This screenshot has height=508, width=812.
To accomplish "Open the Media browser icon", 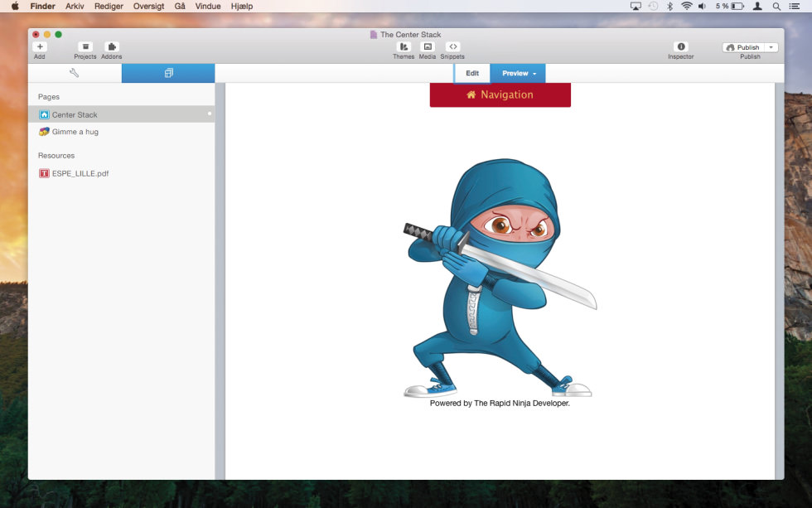I will (428, 46).
